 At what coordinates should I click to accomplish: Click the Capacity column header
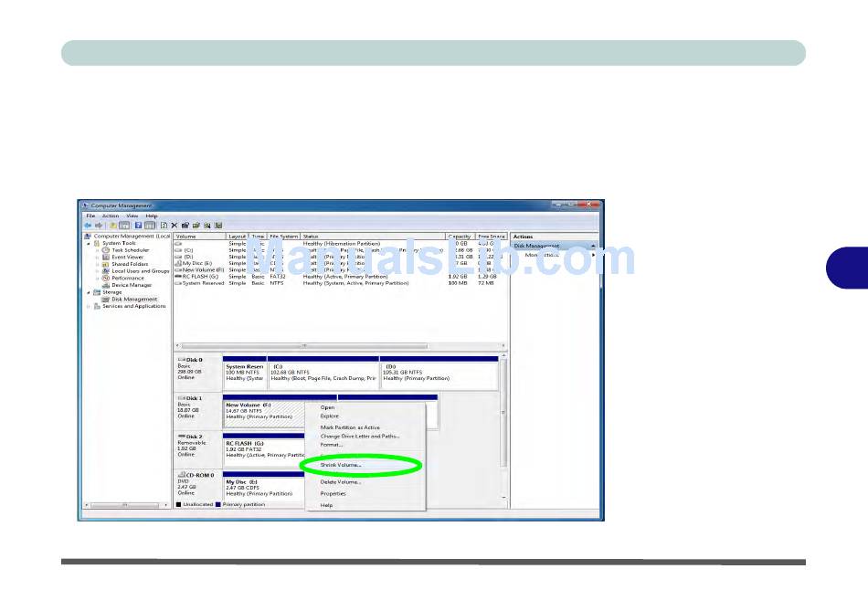click(x=460, y=237)
